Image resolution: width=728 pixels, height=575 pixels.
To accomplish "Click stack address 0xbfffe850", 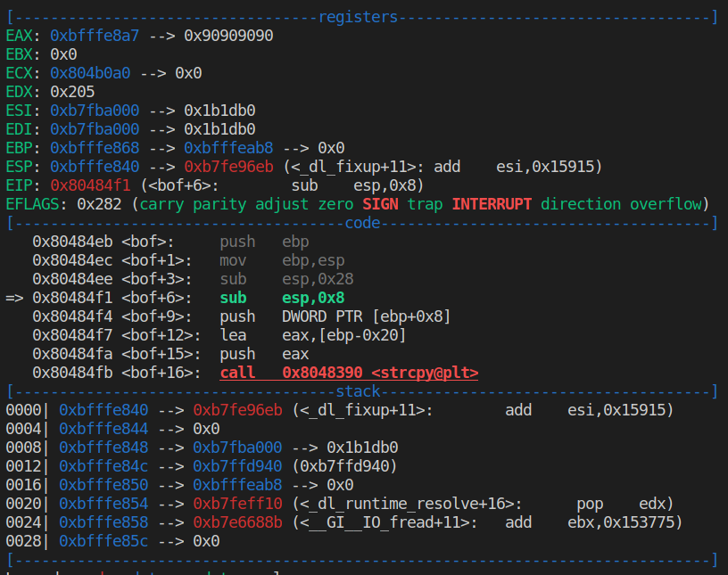I will (103, 484).
